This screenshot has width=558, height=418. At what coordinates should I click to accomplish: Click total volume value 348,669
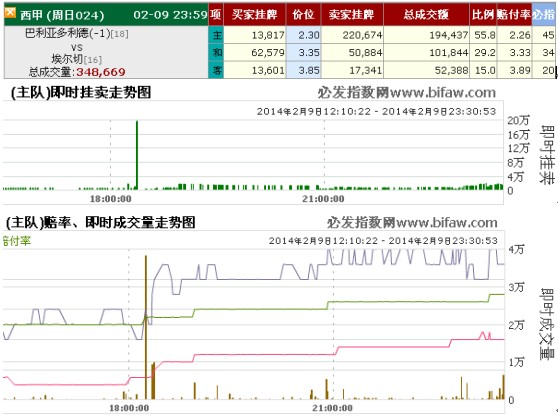101,72
